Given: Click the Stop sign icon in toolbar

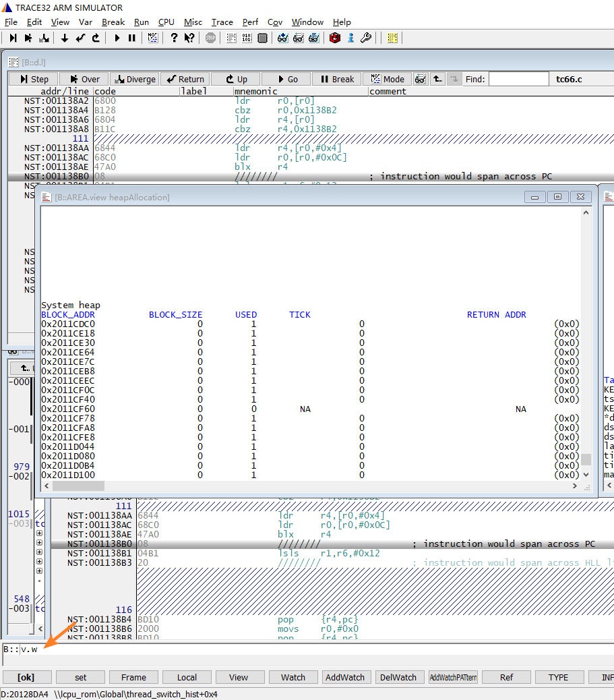Looking at the screenshot, I should click(x=210, y=38).
